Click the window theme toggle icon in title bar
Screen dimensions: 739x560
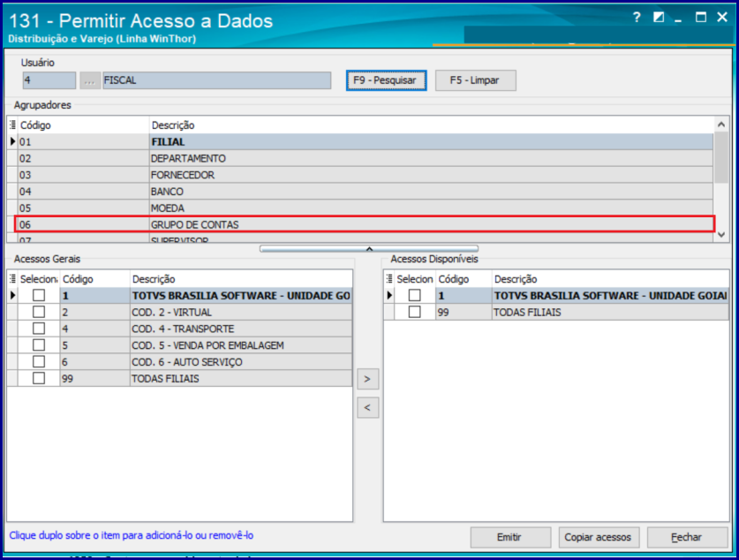click(x=659, y=18)
